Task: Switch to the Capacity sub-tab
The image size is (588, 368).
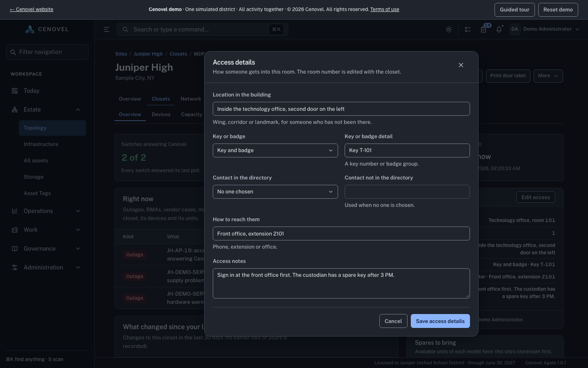Action: (192, 114)
